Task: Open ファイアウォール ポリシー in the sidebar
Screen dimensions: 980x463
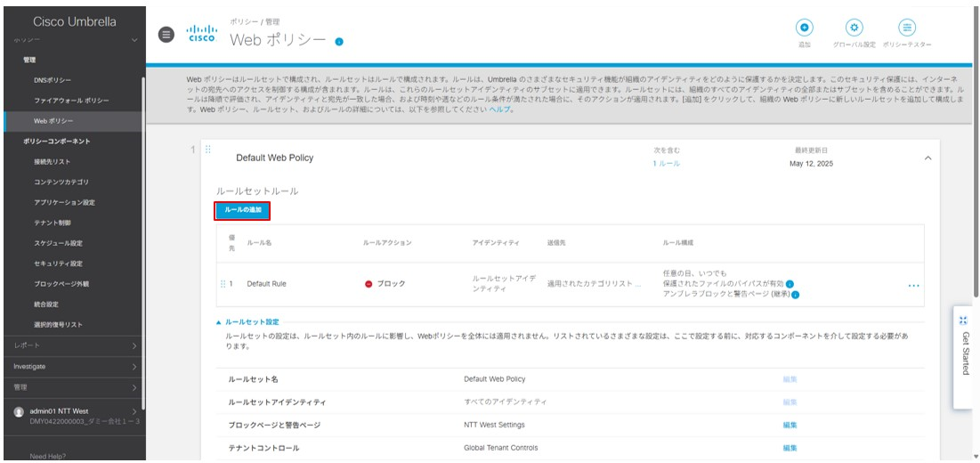Action: [73, 101]
